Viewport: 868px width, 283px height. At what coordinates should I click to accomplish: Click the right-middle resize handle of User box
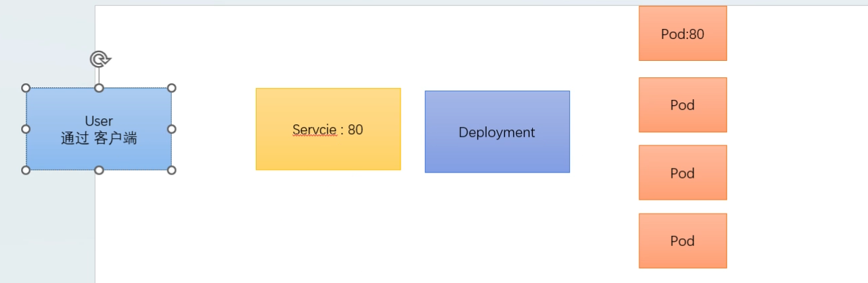tap(172, 129)
